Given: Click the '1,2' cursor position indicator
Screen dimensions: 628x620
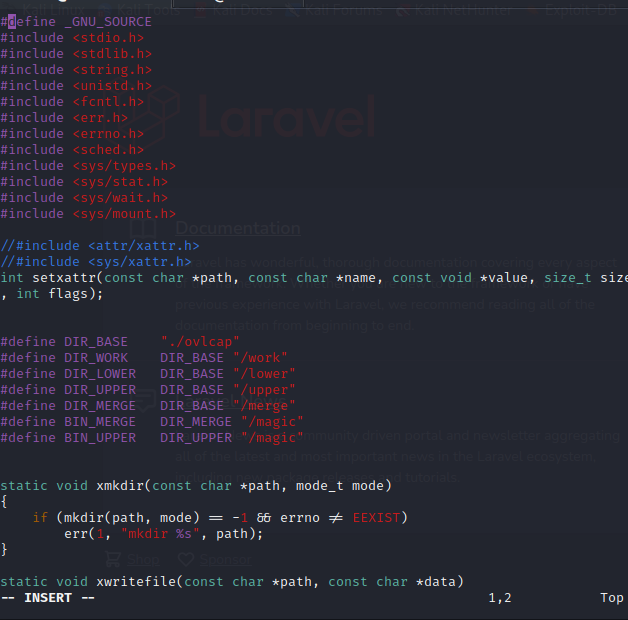Looking at the screenshot, I should 500,598.
